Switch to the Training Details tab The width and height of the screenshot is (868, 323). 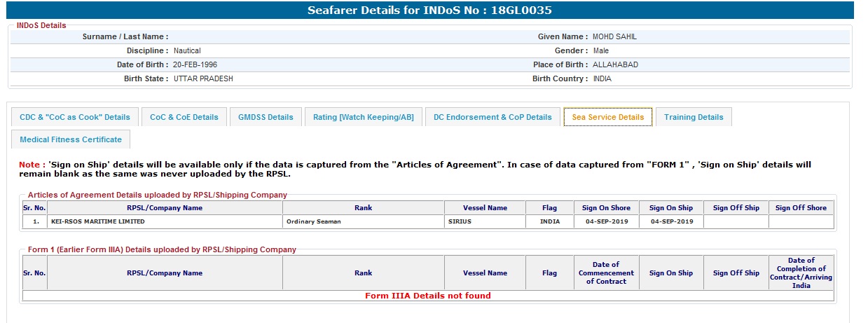694,117
